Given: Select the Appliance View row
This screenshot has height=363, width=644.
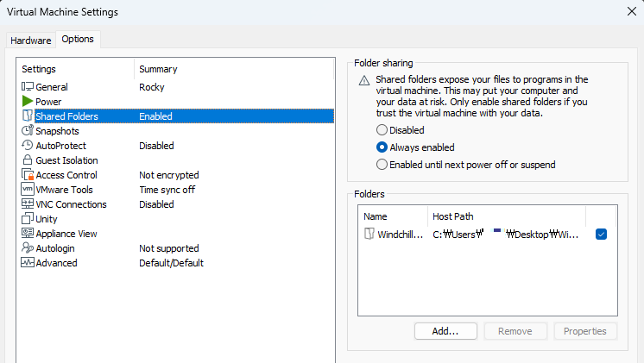Looking at the screenshot, I should click(178, 234).
